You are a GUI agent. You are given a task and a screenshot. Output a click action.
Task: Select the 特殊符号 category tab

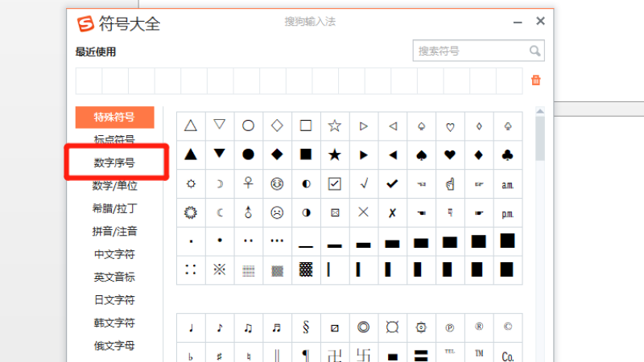coord(114,117)
